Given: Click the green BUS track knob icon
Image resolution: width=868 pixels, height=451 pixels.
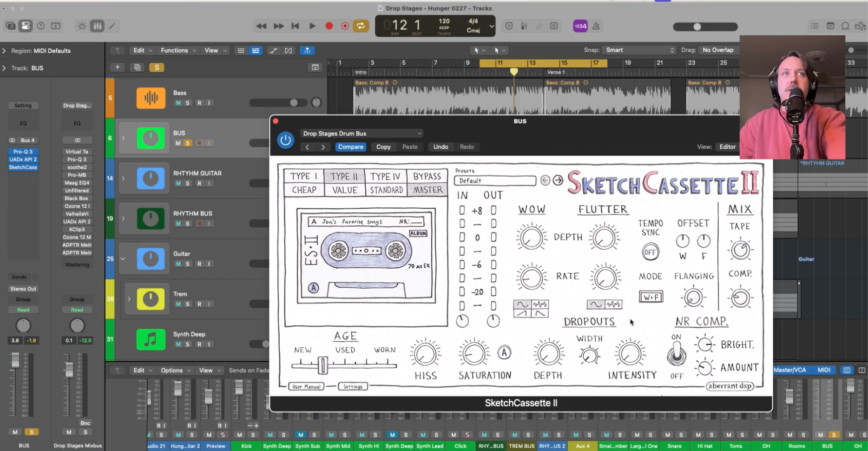Looking at the screenshot, I should click(151, 138).
